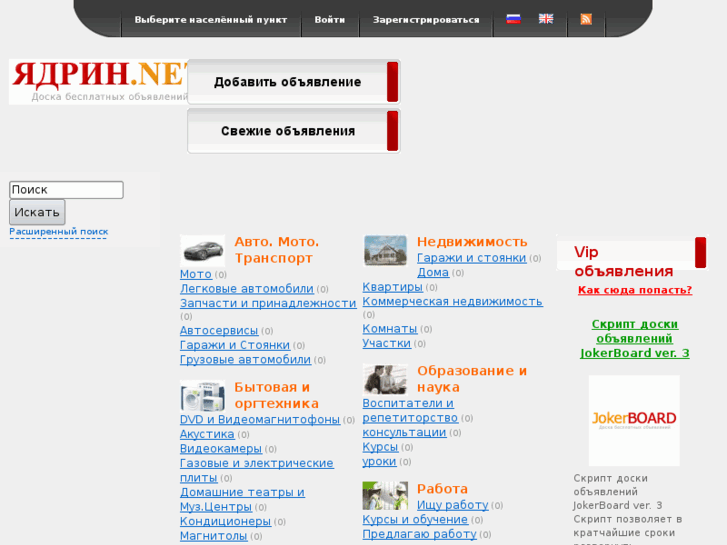727x545 pixels.
Task: Open Скрипт доски объявлений JokerBoard ver. 3 link
Action: (x=635, y=339)
